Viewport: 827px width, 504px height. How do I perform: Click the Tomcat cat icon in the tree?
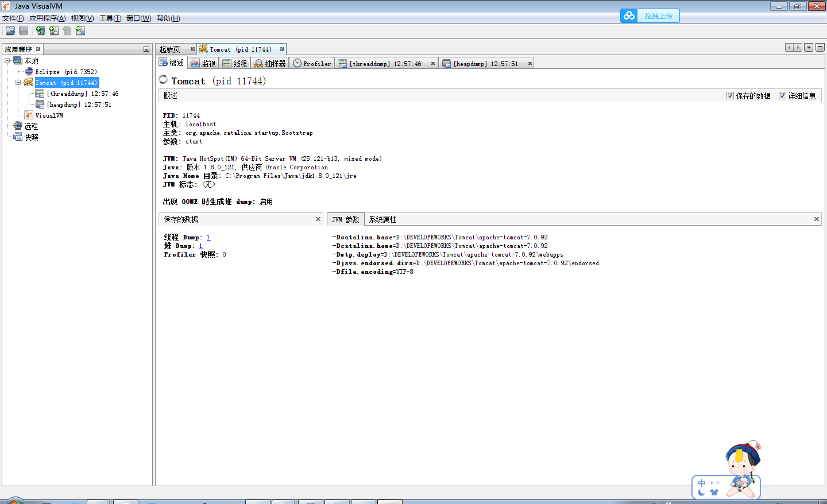(29, 82)
